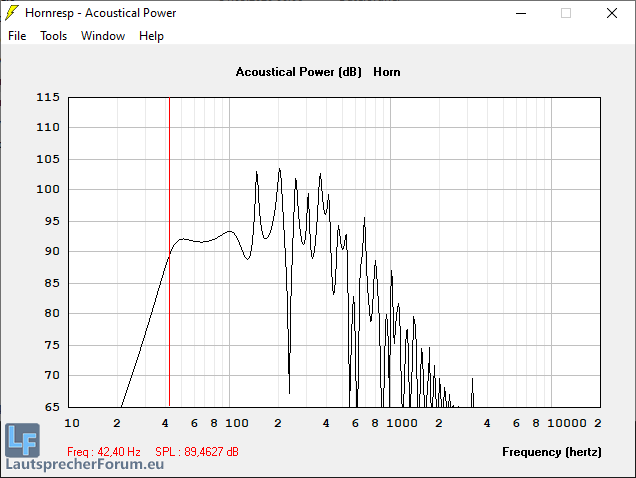The image size is (636, 478).
Task: Click the LautsprecherForum.eu watermark text
Action: click(x=84, y=465)
